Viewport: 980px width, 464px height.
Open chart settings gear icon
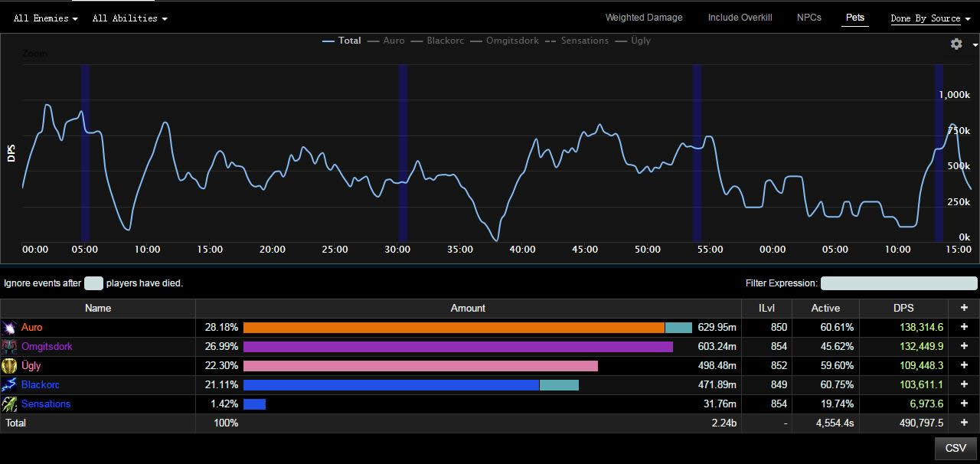(x=956, y=44)
